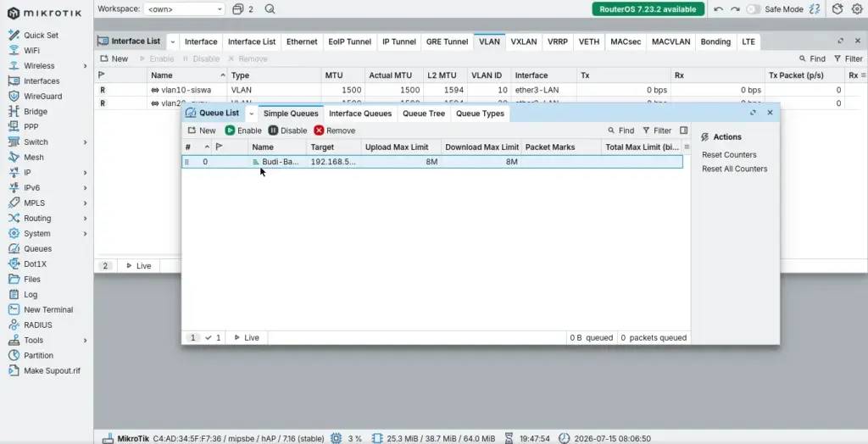Select the Budi-Ba... queue row
The width and height of the screenshot is (868, 444).
(x=432, y=162)
